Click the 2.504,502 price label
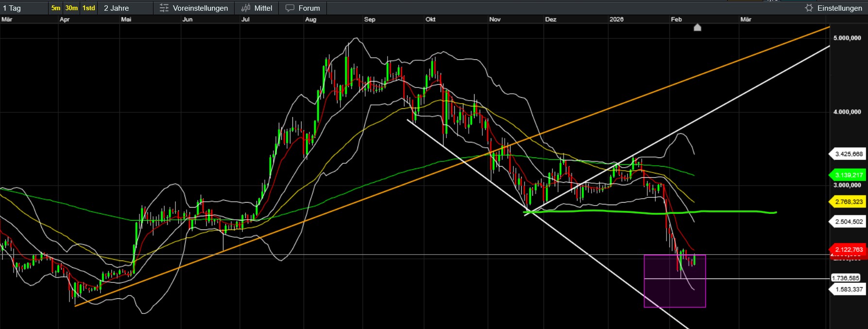The image size is (868, 329). 849,222
